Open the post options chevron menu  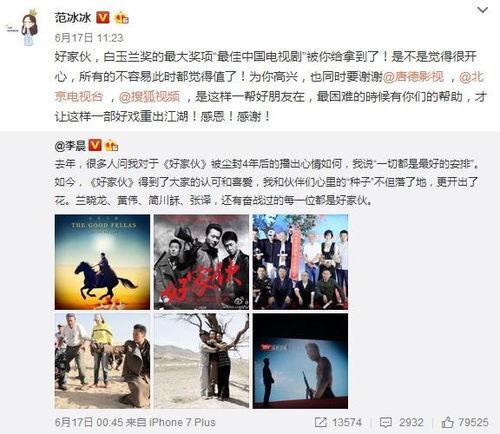[482, 10]
